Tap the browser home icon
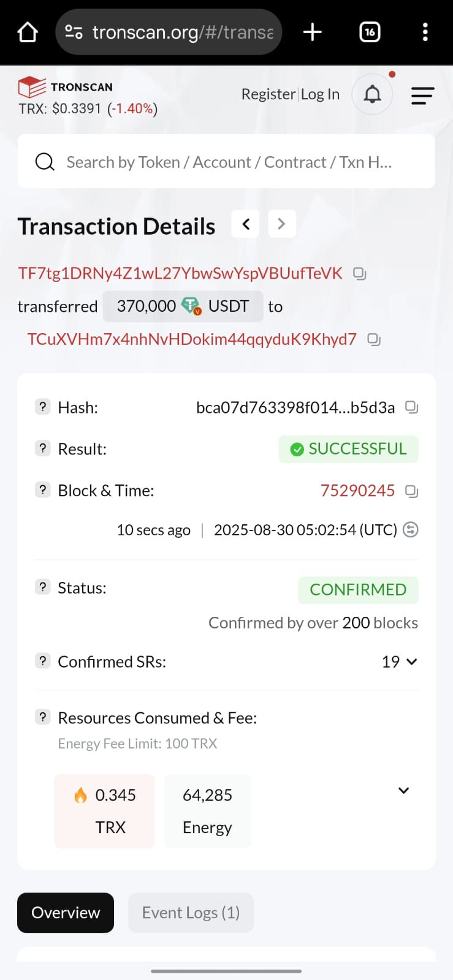Image resolution: width=453 pixels, height=980 pixels. pos(28,32)
